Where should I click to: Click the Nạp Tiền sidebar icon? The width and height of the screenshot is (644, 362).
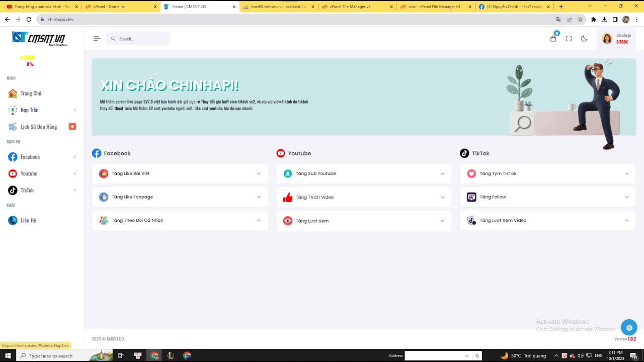(13, 110)
